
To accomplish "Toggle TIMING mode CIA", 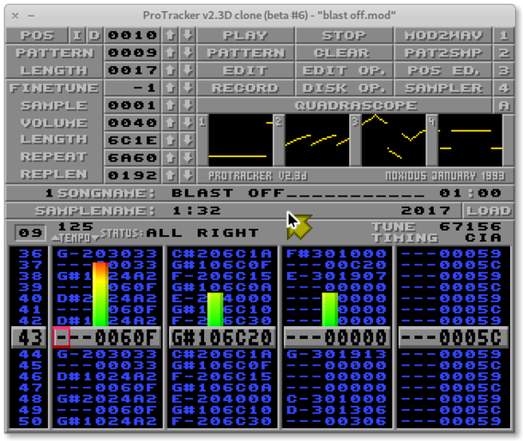I will pos(483,238).
